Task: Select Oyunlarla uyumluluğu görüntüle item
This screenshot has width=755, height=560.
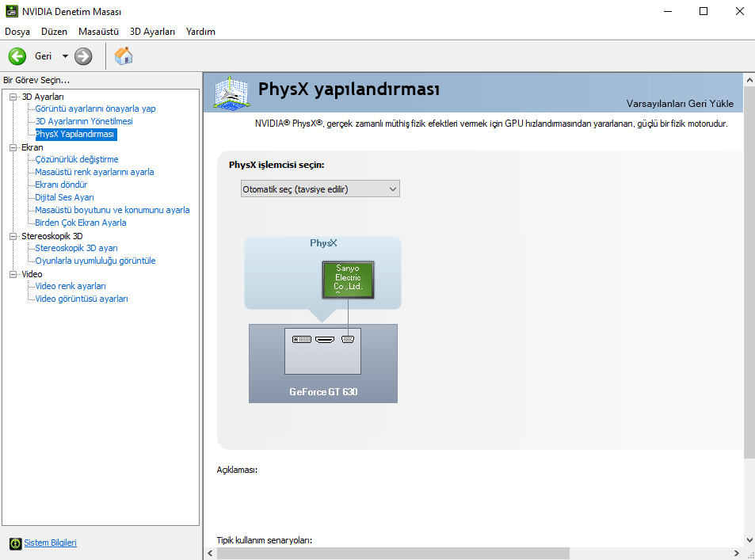Action: point(95,261)
